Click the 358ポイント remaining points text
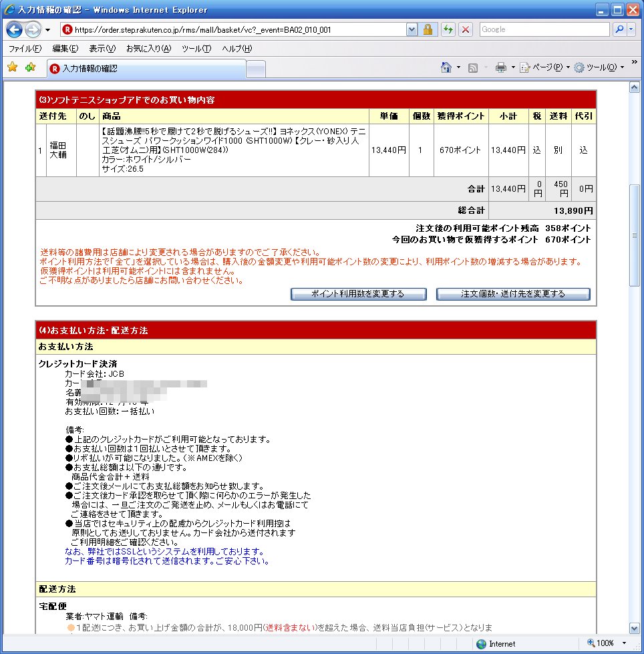 (568, 228)
